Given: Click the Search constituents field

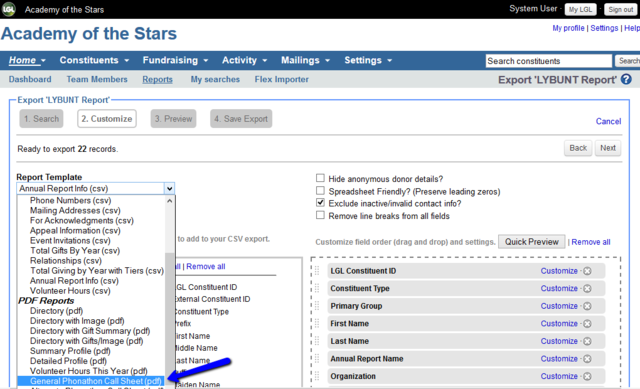Looking at the screenshot, I should pos(549,61).
